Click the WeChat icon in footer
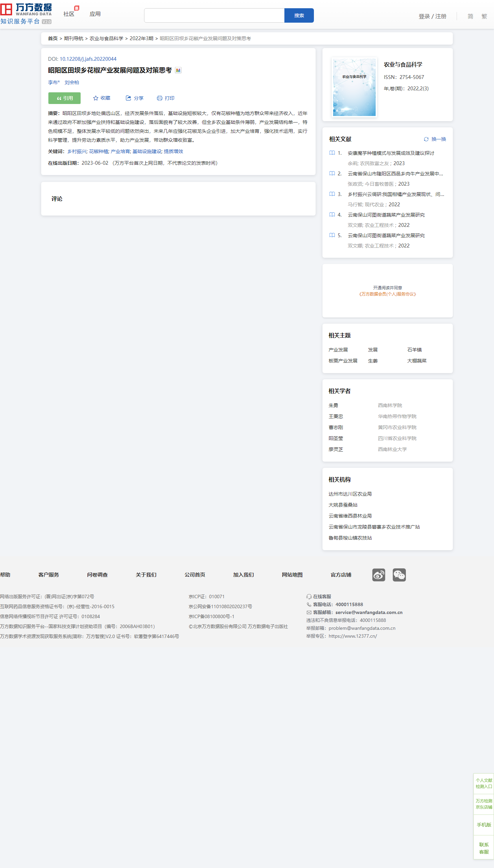The image size is (494, 868). pyautogui.click(x=399, y=575)
